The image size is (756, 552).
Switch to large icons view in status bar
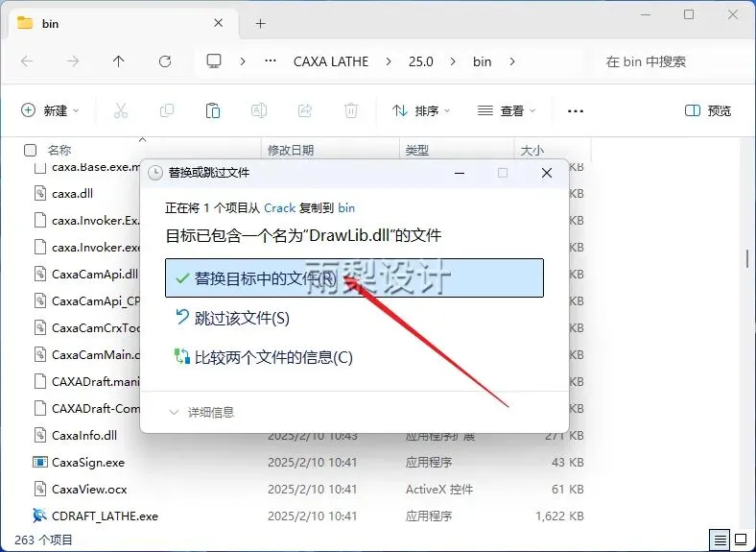click(x=740, y=540)
